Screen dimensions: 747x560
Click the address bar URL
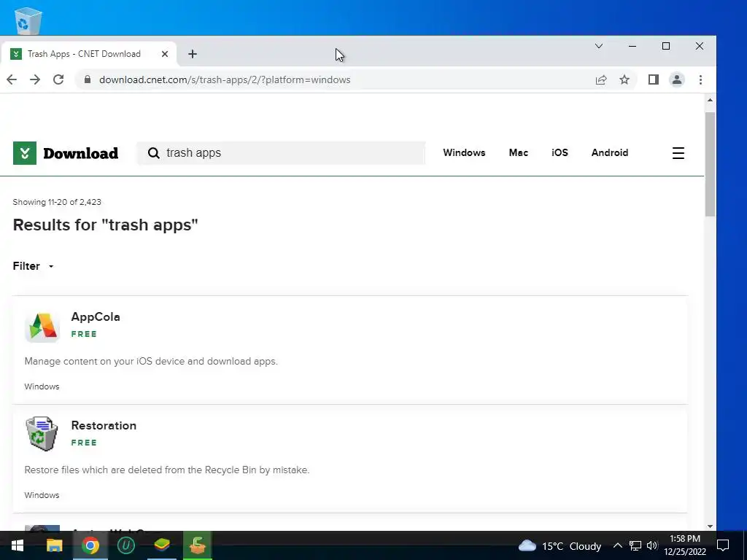225,79
